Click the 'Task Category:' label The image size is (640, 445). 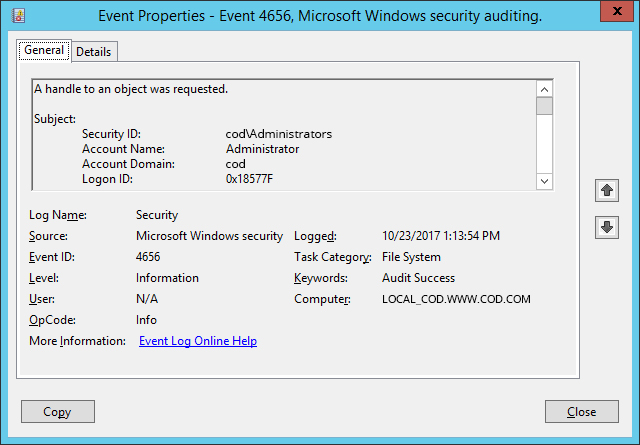click(x=333, y=257)
